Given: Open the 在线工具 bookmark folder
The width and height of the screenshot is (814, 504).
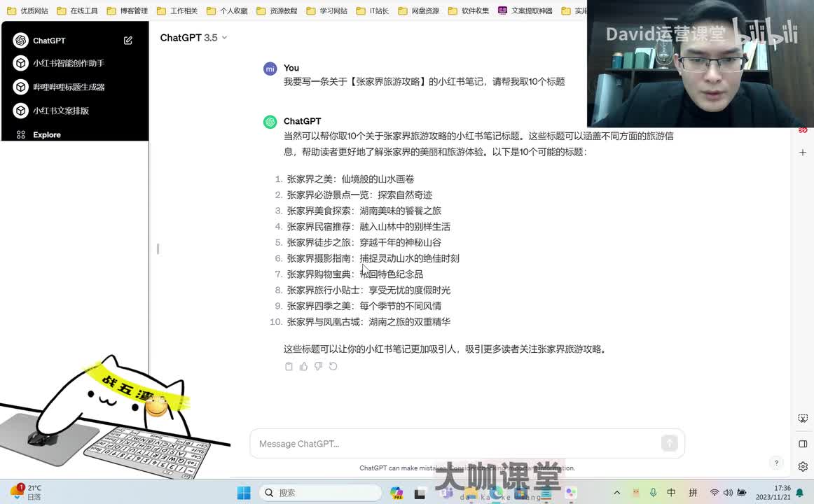Looking at the screenshot, I should click(78, 10).
